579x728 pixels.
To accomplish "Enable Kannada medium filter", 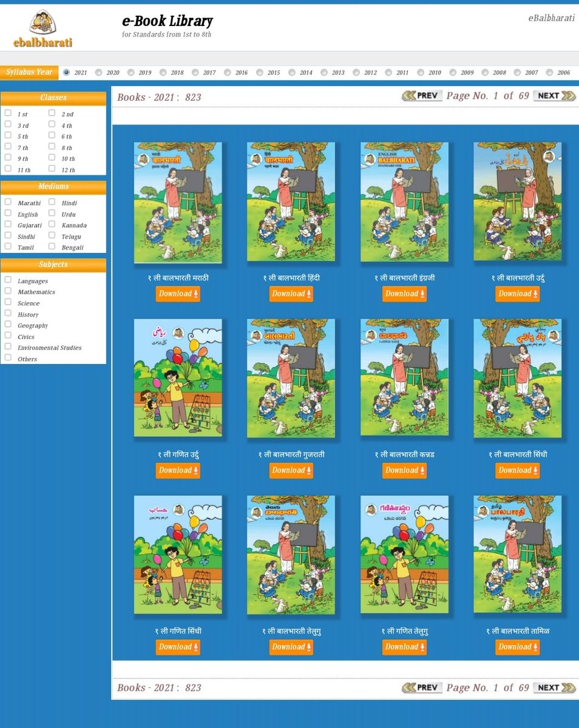I will click(52, 224).
